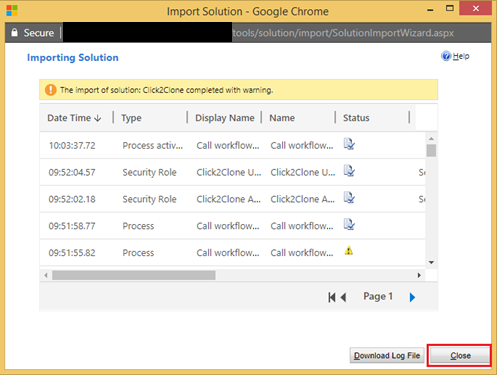Go to previous page of log

coord(343,297)
